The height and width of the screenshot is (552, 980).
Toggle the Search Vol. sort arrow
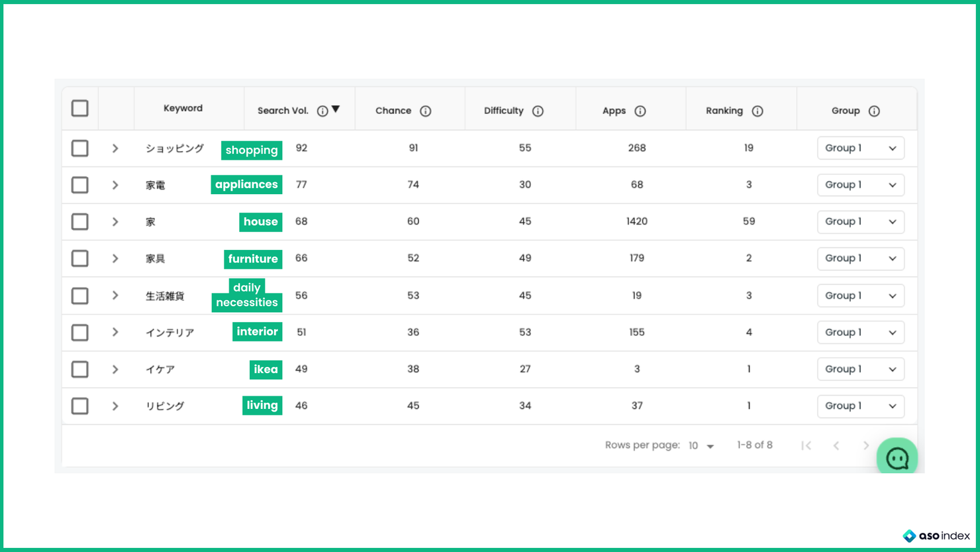coord(336,109)
